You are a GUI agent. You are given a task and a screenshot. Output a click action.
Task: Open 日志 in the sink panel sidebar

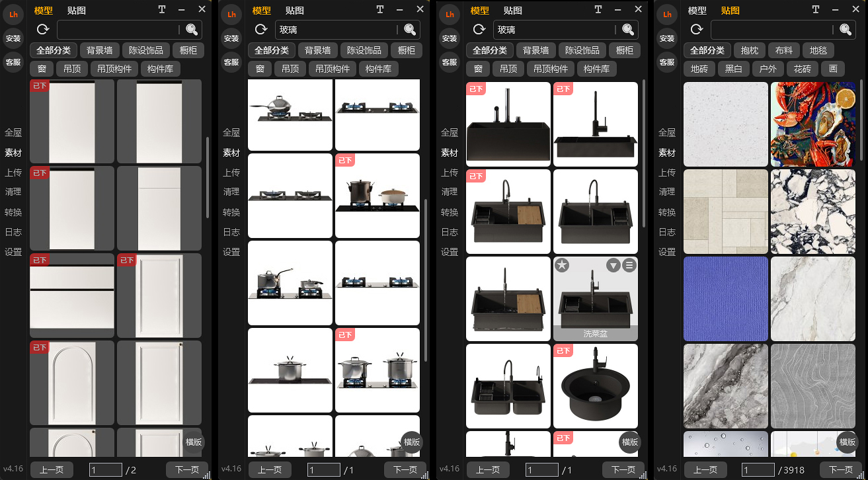coord(450,232)
